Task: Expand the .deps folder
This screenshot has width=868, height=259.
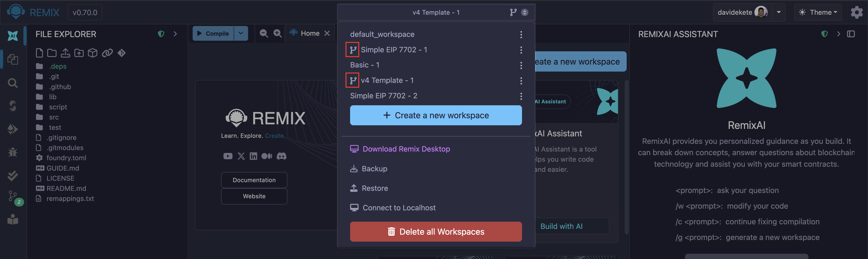Action: coord(58,66)
